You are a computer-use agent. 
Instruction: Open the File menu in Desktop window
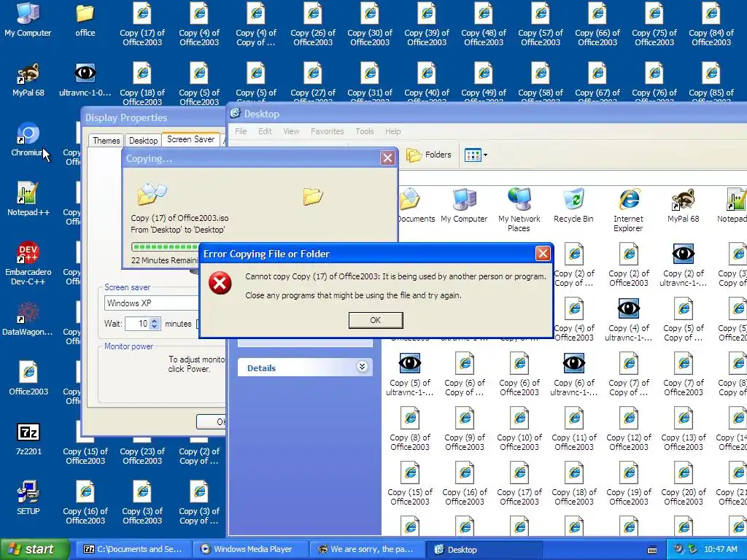point(241,131)
